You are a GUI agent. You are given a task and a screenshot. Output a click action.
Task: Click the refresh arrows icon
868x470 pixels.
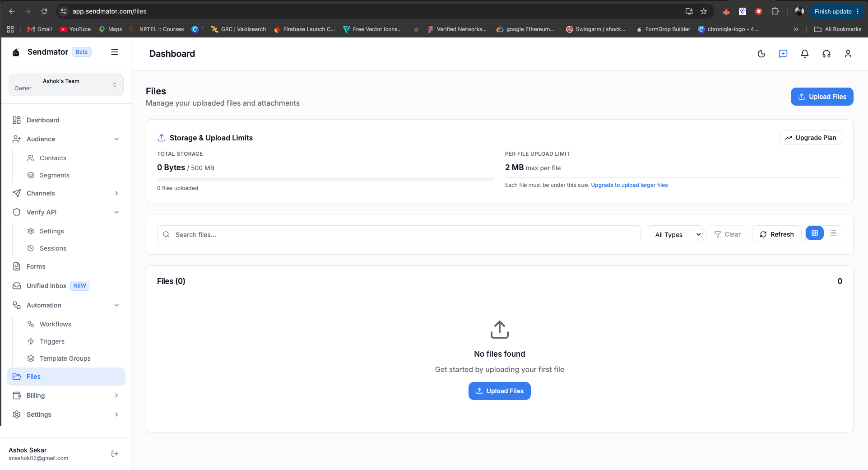pos(763,234)
